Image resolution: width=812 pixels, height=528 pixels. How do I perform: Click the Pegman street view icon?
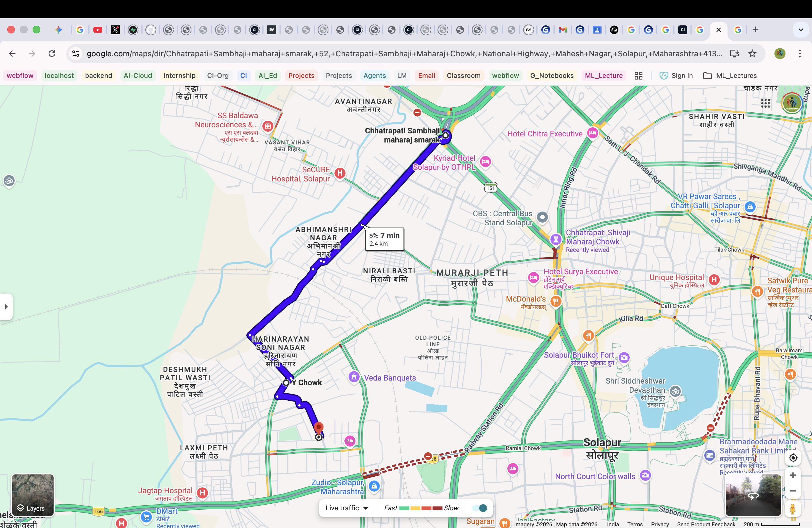pyautogui.click(x=793, y=509)
